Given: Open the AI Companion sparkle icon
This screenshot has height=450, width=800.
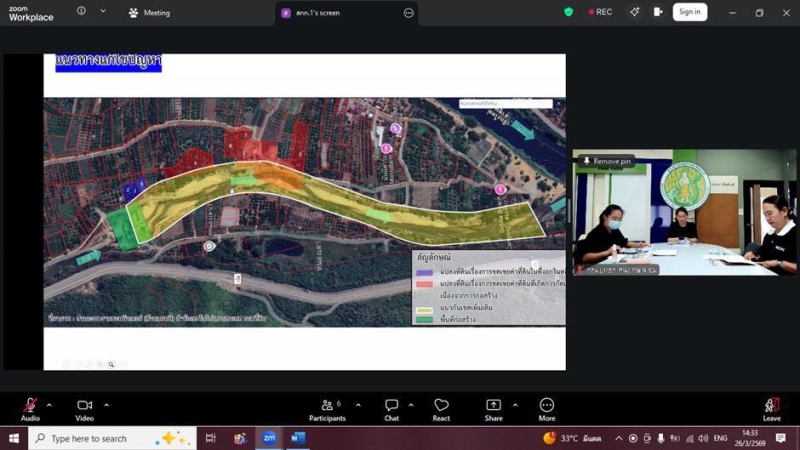Looking at the screenshot, I should tap(634, 12).
